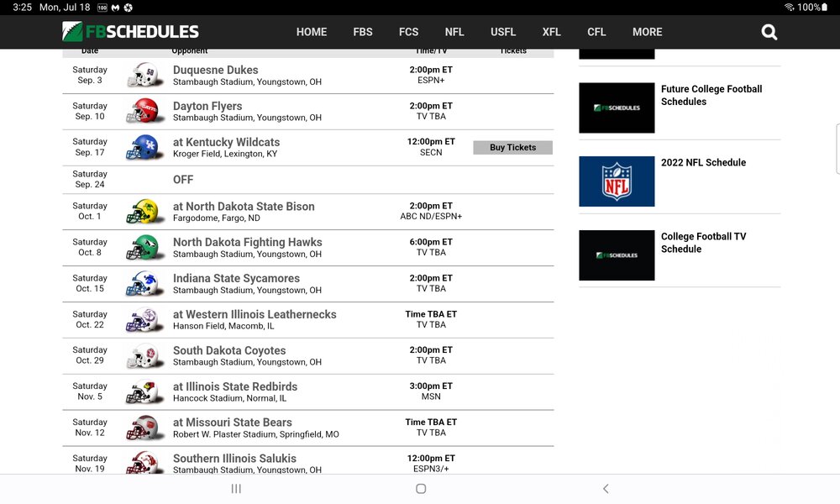840x504 pixels.
Task: Click the Illinois State Redbirds helmet
Action: tap(144, 391)
